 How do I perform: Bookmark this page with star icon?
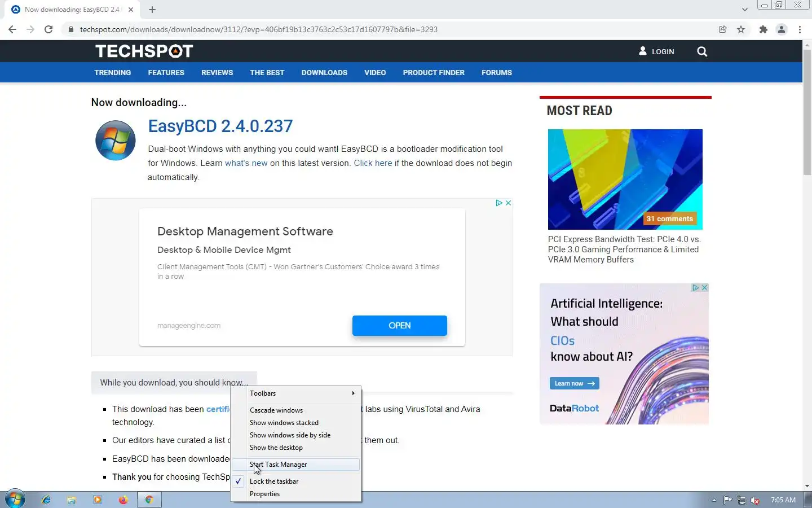point(741,29)
